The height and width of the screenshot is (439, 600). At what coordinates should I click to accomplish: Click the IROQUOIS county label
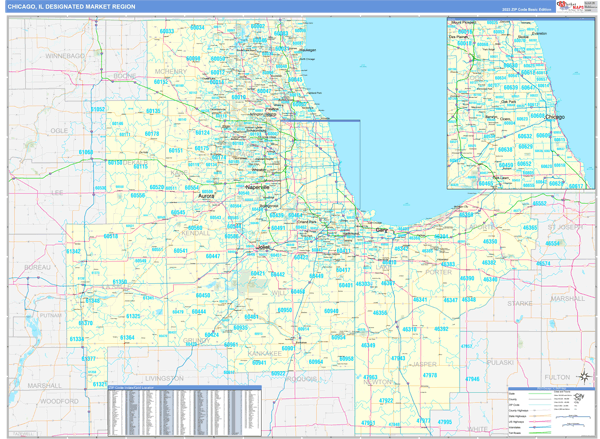(302, 379)
